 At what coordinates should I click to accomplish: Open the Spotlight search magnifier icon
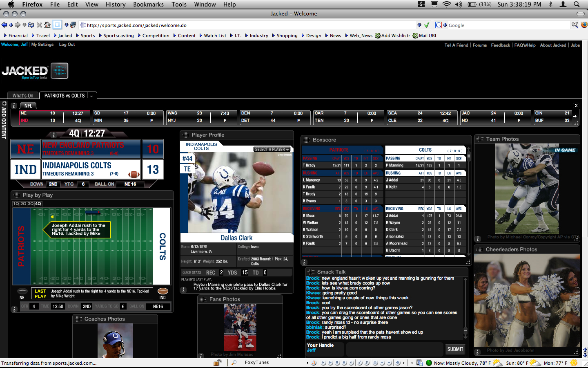tap(577, 4)
